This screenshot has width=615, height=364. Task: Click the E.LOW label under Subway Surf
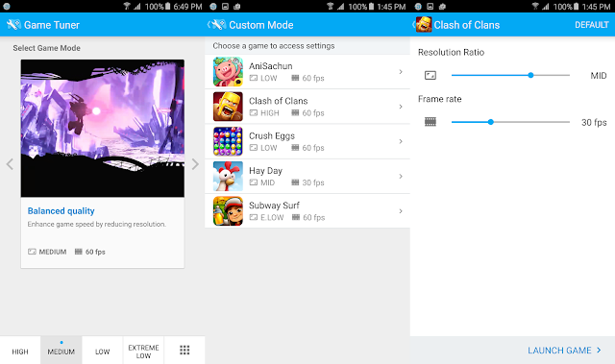[272, 217]
